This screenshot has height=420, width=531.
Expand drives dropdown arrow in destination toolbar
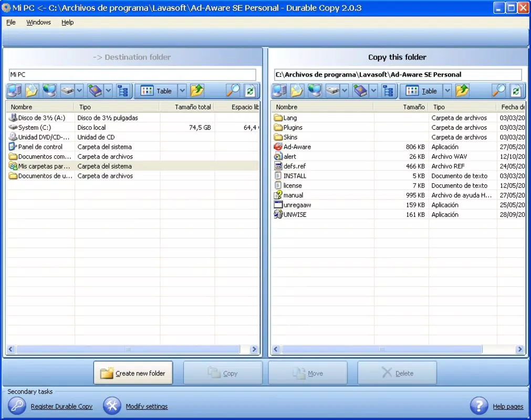(79, 91)
